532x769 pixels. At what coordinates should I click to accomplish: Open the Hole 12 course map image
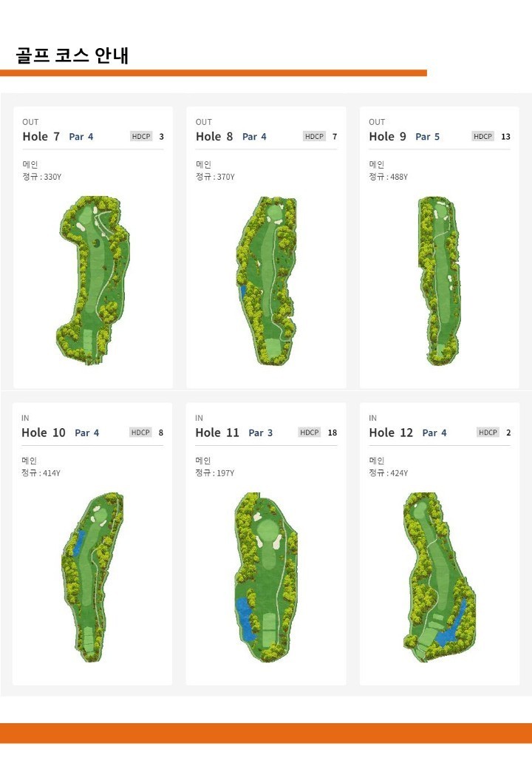[440, 577]
